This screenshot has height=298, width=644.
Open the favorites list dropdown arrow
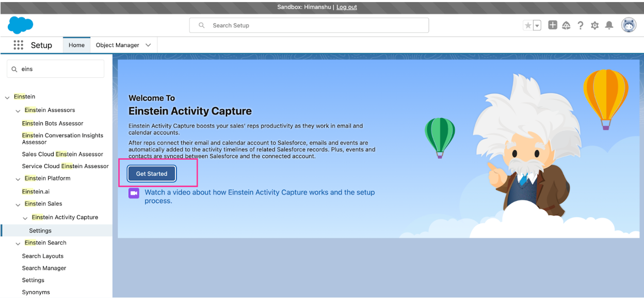pyautogui.click(x=537, y=25)
